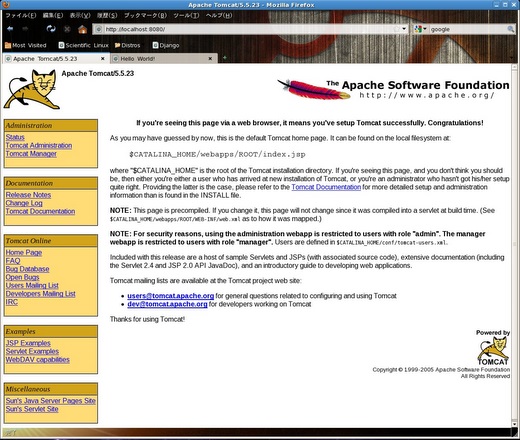The image size is (520, 440).
Task: Open the Django bookmark
Action: point(166,45)
